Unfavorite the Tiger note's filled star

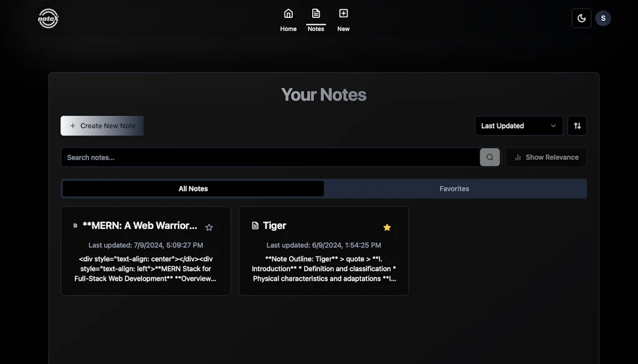tap(387, 227)
